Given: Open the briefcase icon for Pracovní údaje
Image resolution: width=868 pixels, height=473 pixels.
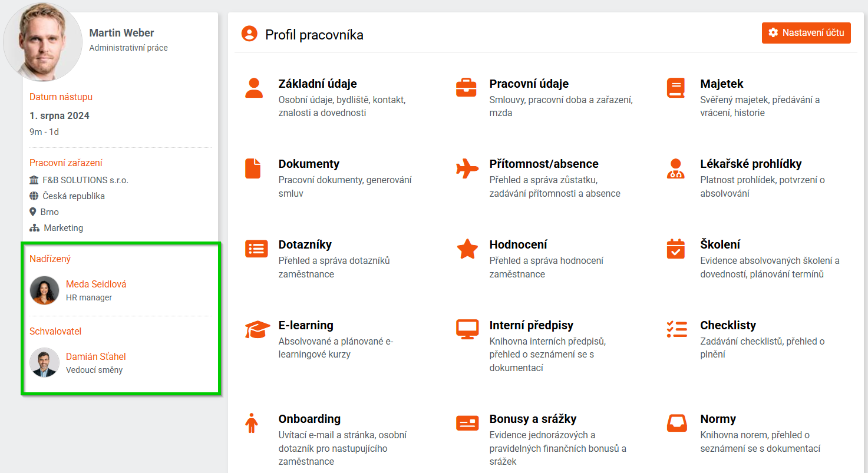Looking at the screenshot, I should click(466, 87).
